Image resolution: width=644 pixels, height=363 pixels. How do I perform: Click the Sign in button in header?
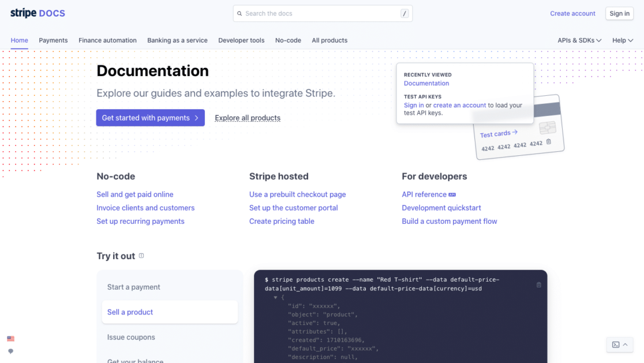coord(619,13)
